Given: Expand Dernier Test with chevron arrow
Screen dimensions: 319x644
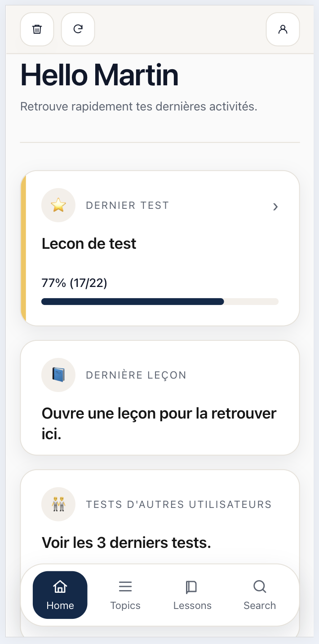Looking at the screenshot, I should 275,207.
